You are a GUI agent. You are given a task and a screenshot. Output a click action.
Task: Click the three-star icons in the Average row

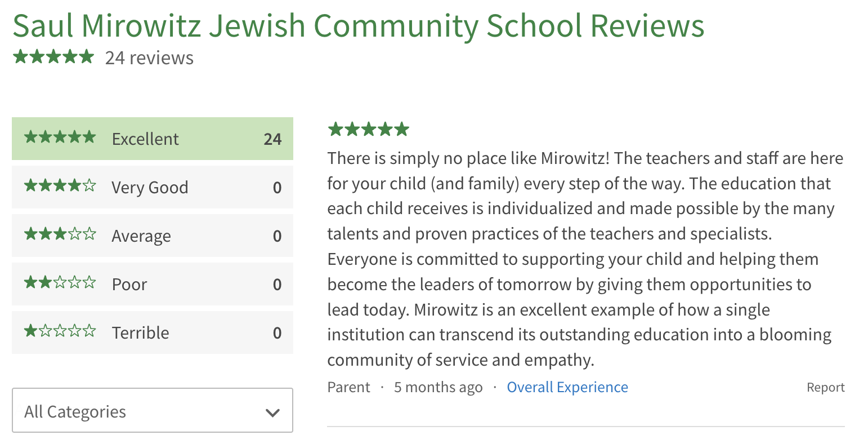pyautogui.click(x=60, y=234)
